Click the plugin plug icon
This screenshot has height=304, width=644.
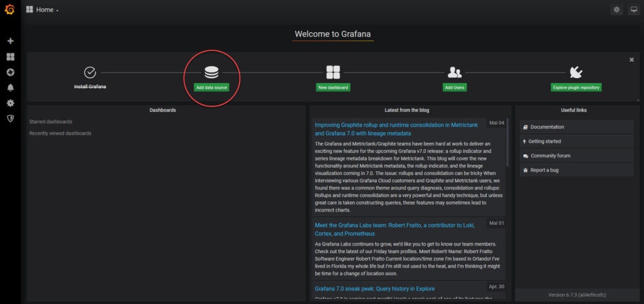(576, 73)
